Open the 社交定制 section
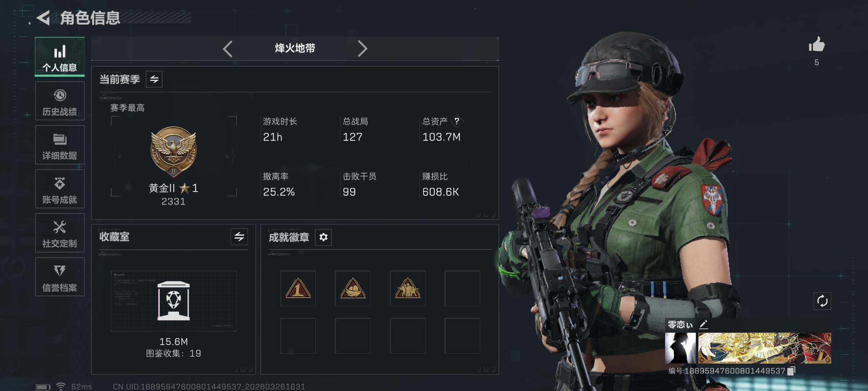 click(60, 233)
